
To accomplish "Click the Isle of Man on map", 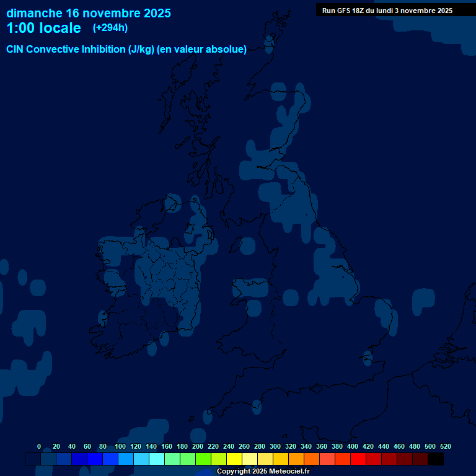I will pyautogui.click(x=236, y=244).
